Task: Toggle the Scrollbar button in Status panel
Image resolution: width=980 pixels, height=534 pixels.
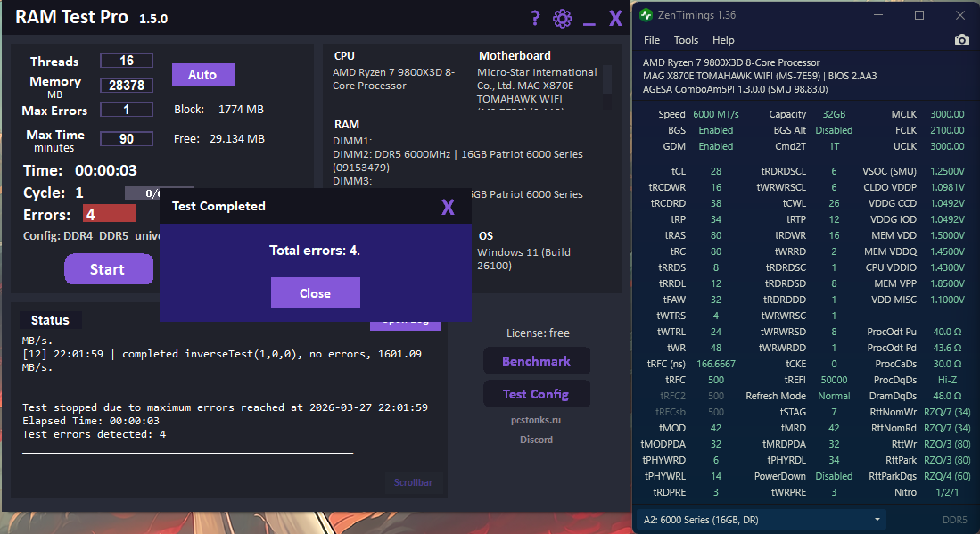Action: 413,482
